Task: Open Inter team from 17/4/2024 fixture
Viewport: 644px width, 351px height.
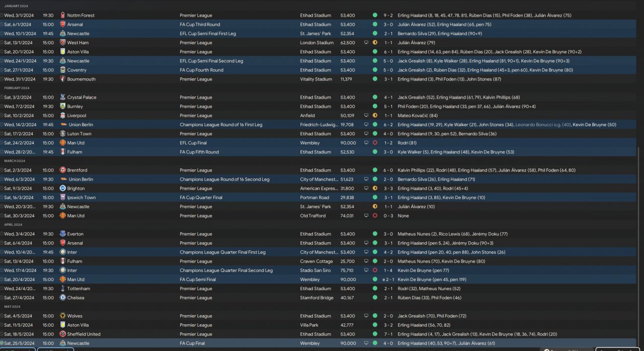Action: pos(72,270)
